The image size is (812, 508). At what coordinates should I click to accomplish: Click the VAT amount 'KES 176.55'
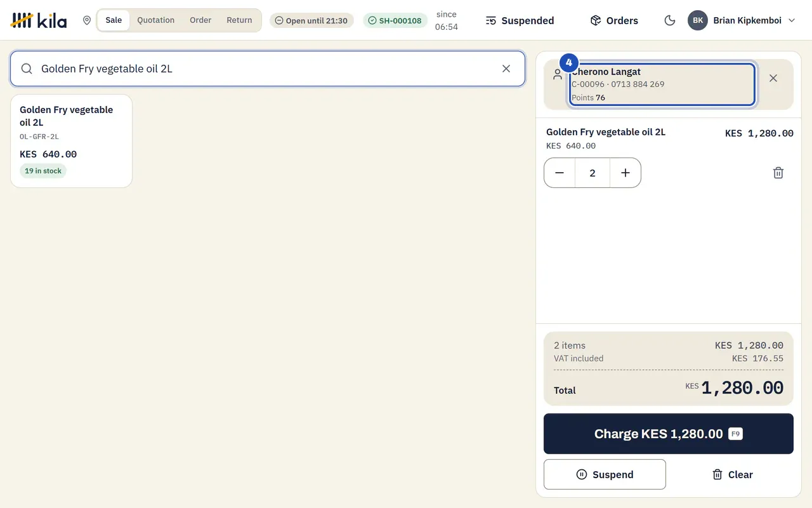[x=757, y=358]
